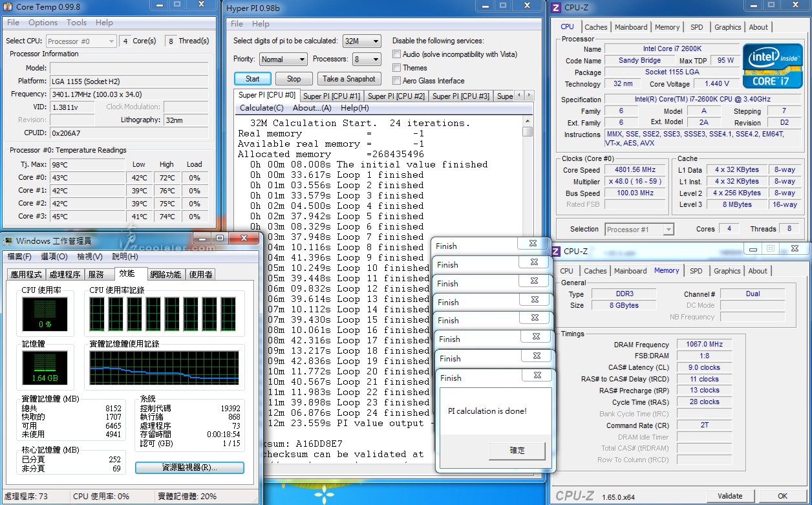Switch to the 網路功能 tab in Task Manager
Screen dimensions: 812x505
[166, 275]
